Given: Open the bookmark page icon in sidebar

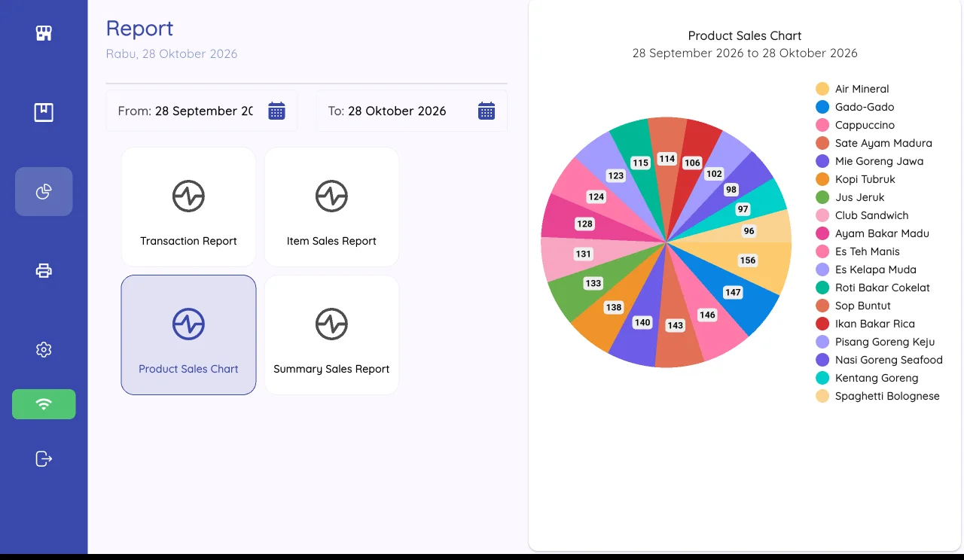Looking at the screenshot, I should click(x=44, y=113).
